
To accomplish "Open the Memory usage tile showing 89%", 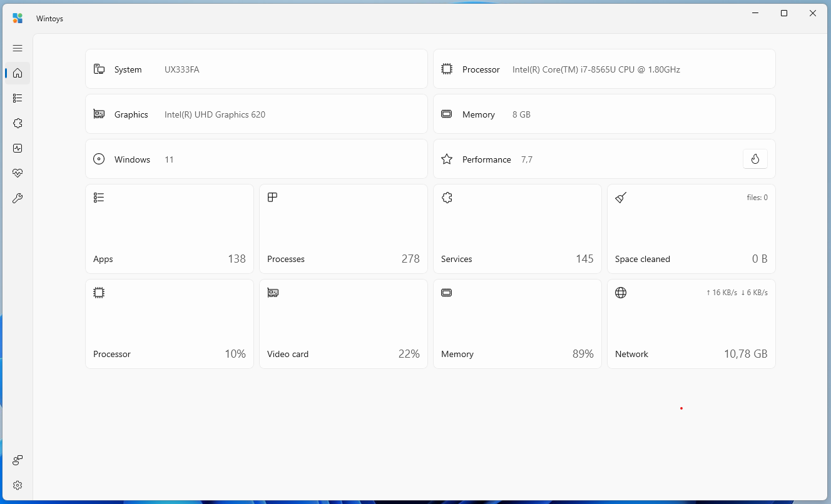I will point(517,324).
